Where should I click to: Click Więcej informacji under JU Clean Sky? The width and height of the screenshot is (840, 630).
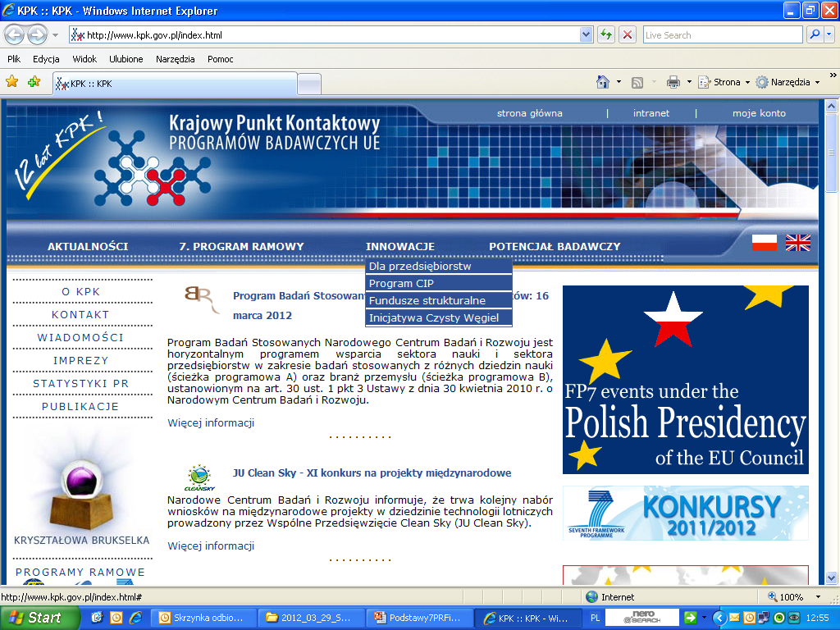click(211, 546)
